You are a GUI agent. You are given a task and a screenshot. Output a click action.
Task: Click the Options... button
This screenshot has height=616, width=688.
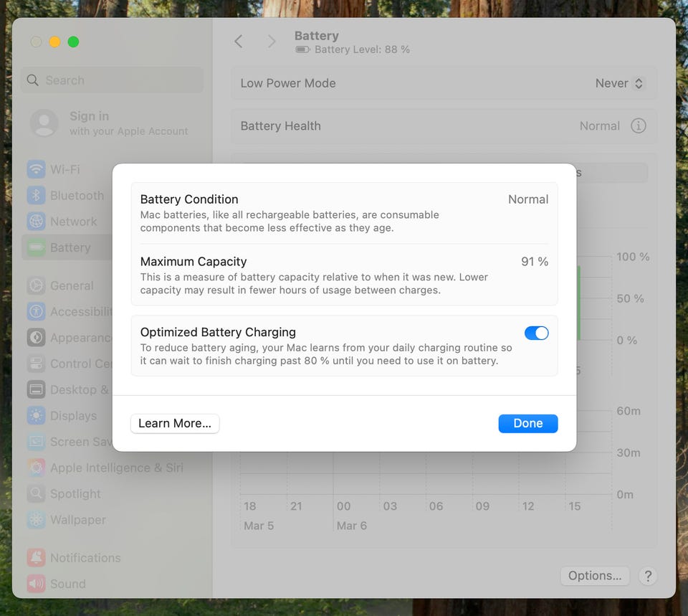[x=595, y=576]
